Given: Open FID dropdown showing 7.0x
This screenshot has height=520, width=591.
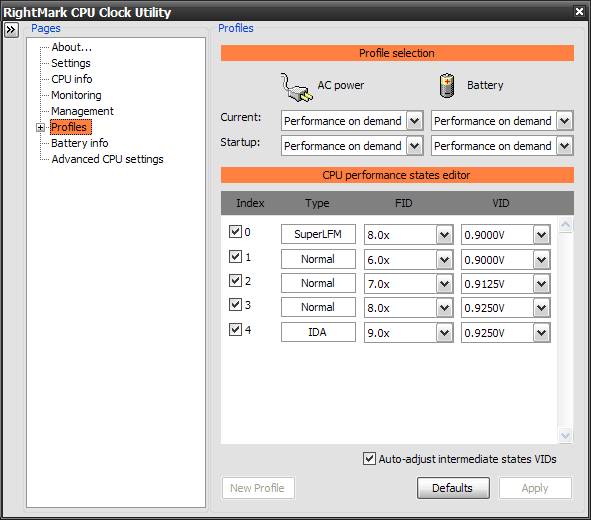Looking at the screenshot, I should (x=444, y=284).
